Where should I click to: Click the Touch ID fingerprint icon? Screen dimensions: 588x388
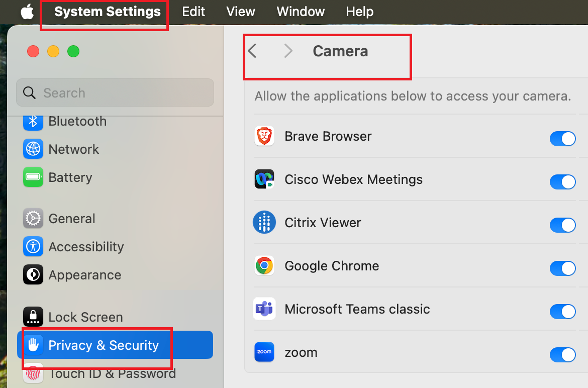[33, 373]
